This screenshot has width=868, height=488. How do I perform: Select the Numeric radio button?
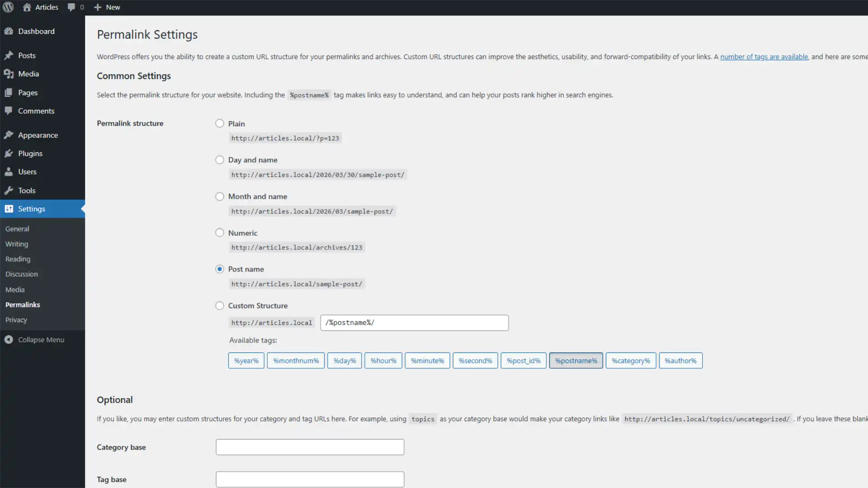click(x=220, y=233)
